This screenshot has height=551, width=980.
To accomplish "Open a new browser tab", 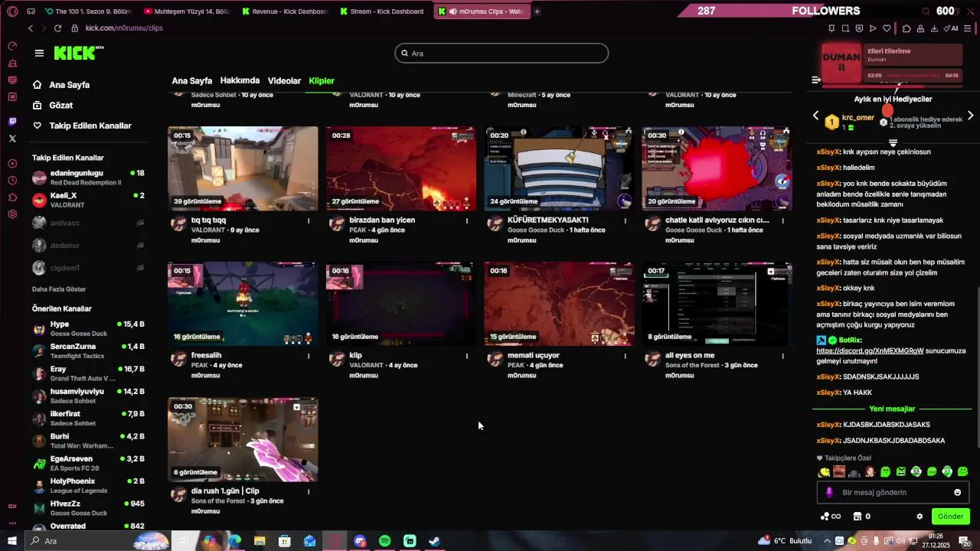I will coord(537,11).
